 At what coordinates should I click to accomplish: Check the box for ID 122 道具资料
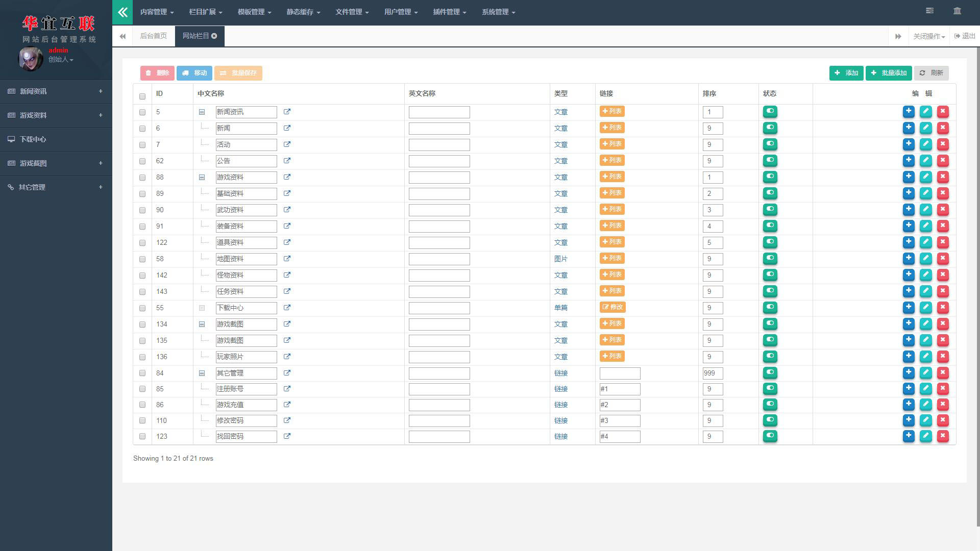click(142, 243)
